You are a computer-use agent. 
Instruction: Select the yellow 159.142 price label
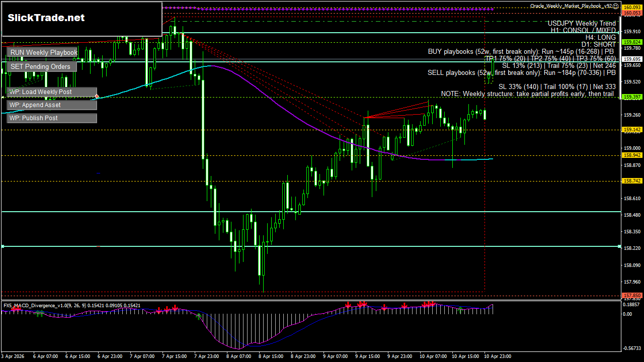[632, 130]
